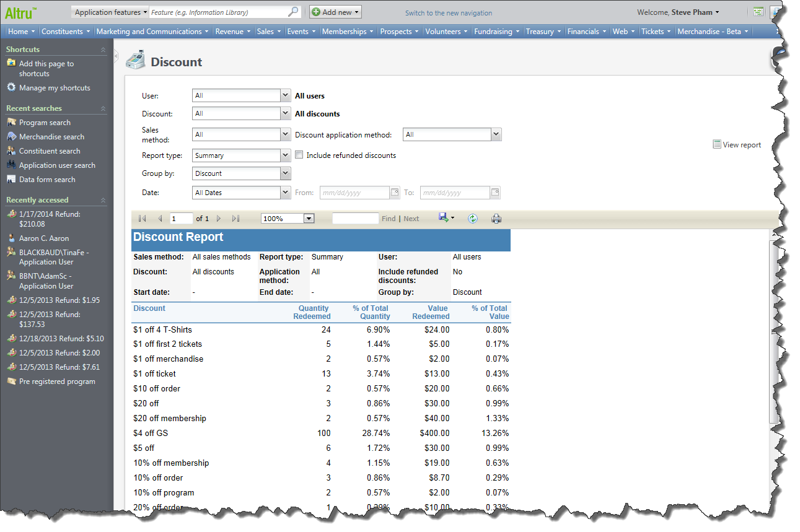Open the Discount application method dropdown

click(x=496, y=134)
